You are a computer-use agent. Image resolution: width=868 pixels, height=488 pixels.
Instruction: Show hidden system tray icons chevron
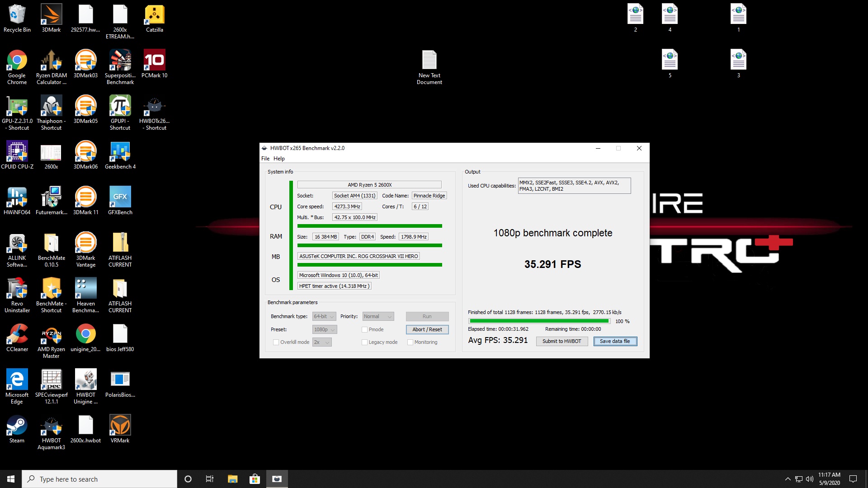tap(788, 479)
